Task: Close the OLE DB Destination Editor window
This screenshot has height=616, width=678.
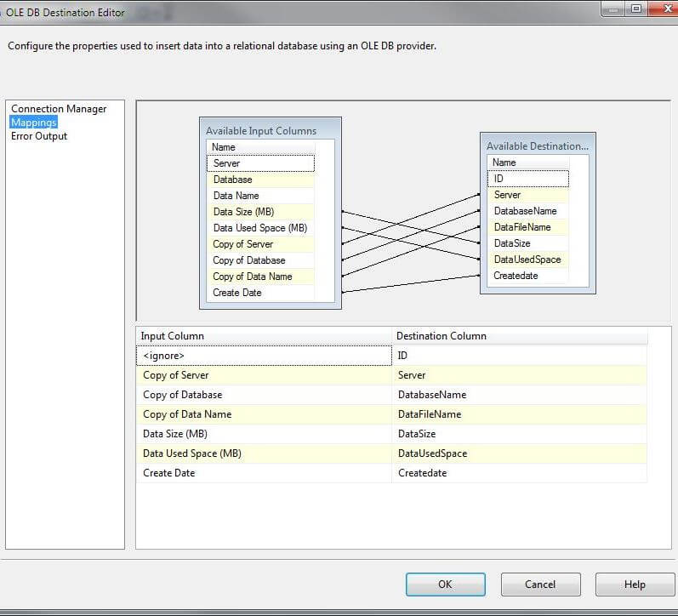Action: point(666,9)
